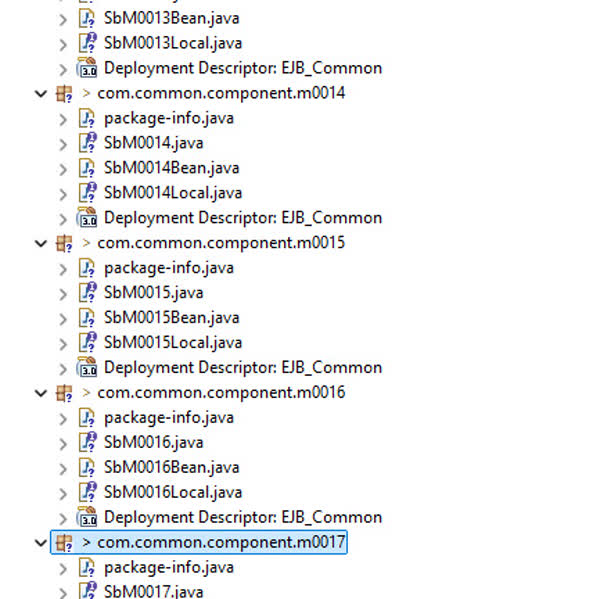Click Deployment Descriptor icon under m0014
This screenshot has height=599, width=600.
click(87, 218)
